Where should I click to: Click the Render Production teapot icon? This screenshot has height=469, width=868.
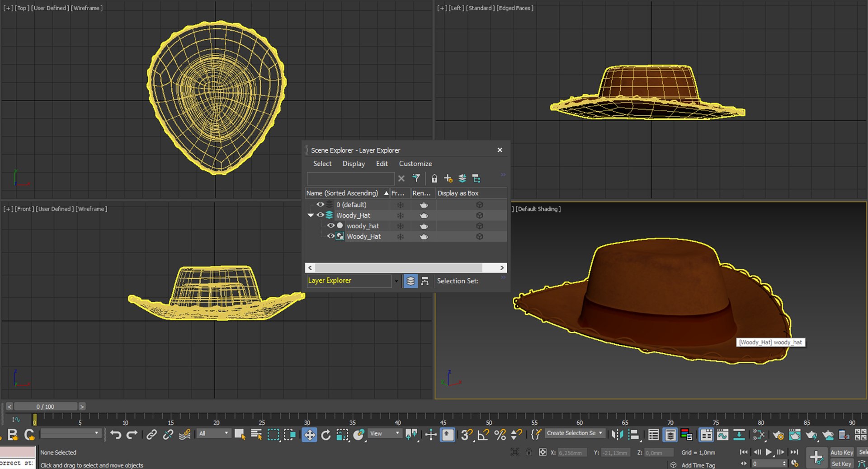[811, 435]
